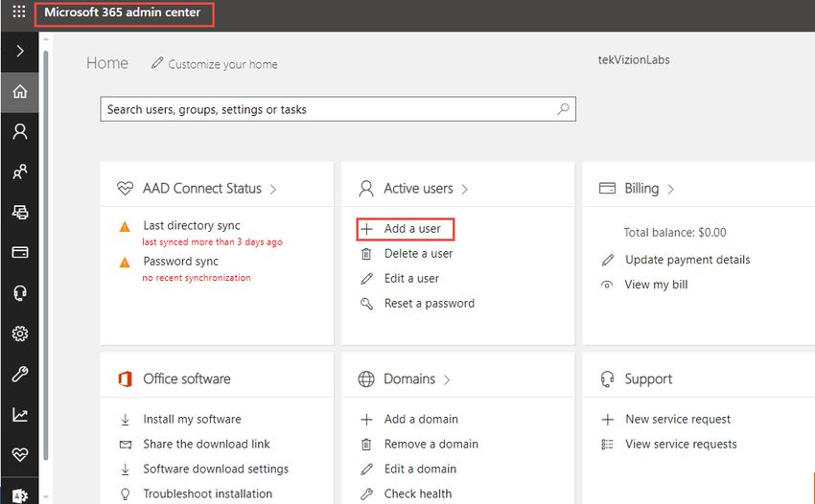
Task: Click Check health in Domains card
Action: (418, 493)
